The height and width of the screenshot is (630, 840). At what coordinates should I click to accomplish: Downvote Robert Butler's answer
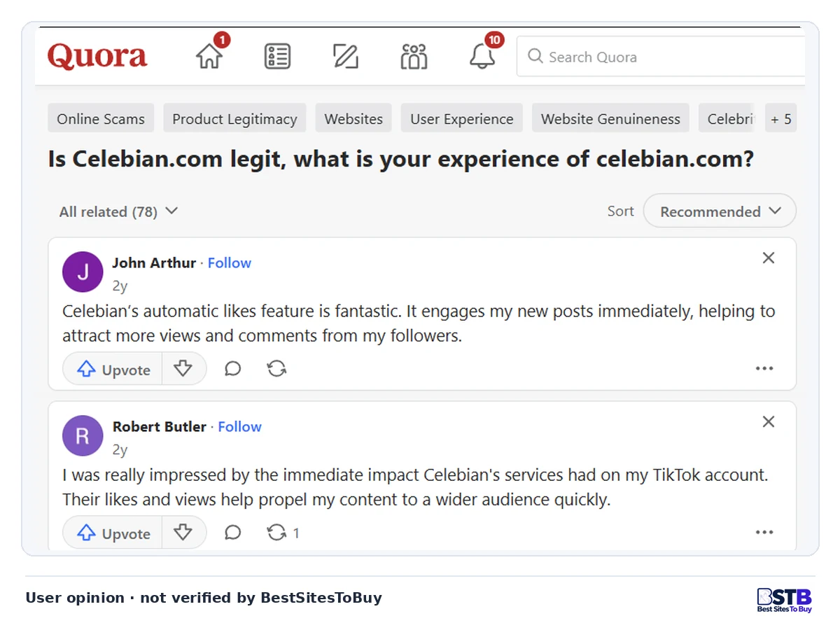pos(183,533)
